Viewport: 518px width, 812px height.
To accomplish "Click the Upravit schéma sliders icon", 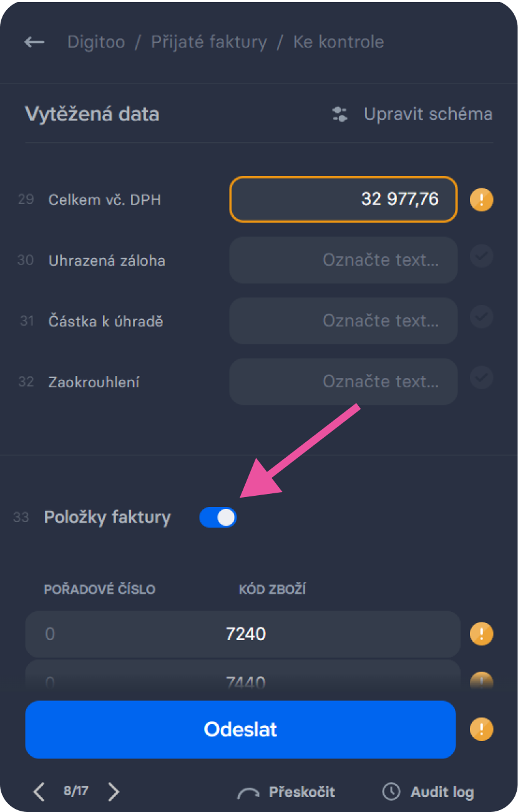I will [340, 114].
